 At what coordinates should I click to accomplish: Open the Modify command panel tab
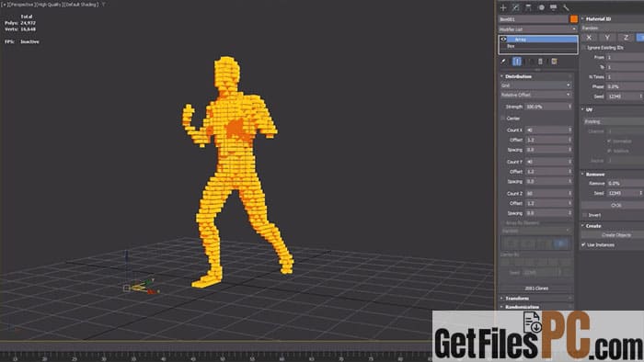516,7
